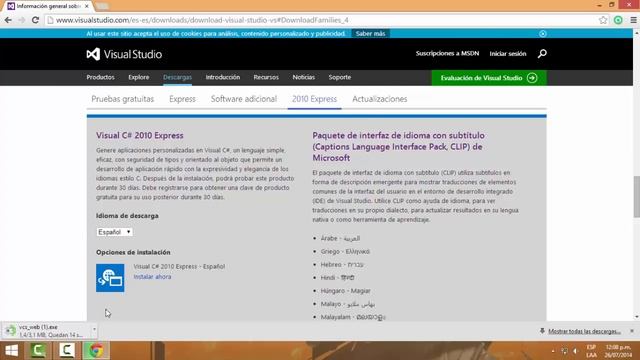Open the Español language dropdown
Screen dimensions: 640x360
115,232
